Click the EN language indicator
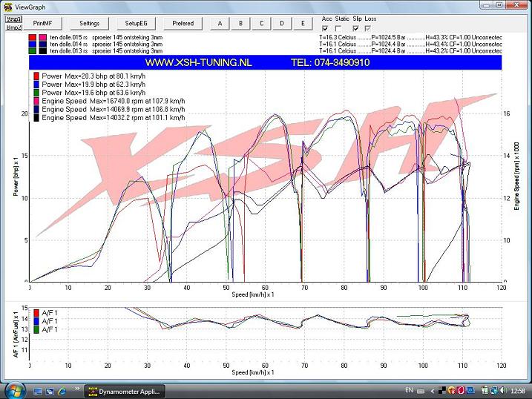The image size is (532, 399). pos(409,391)
